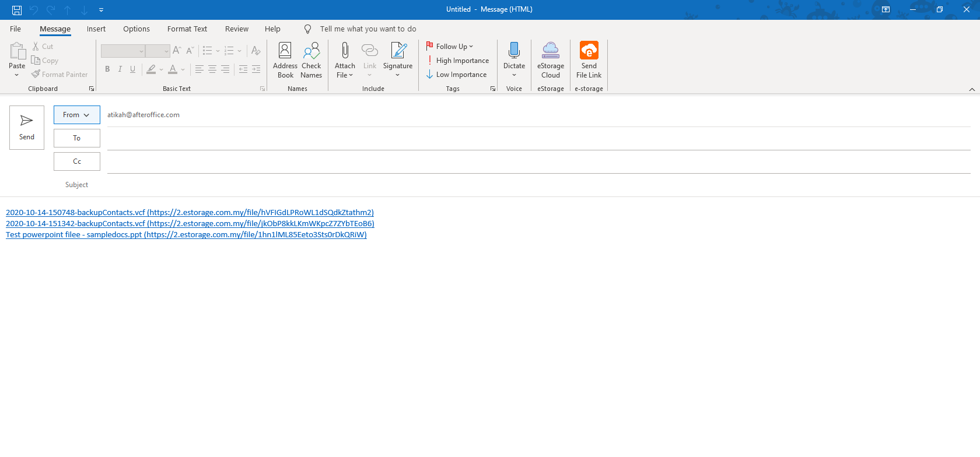Open the eStorage Cloud add-in
980x457 pixels.
[550, 59]
